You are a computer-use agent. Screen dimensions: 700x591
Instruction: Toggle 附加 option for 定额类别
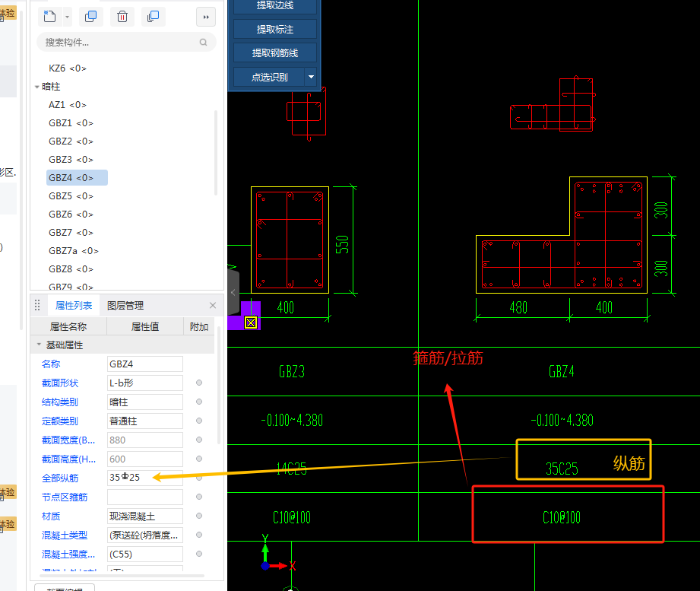pyautogui.click(x=199, y=421)
